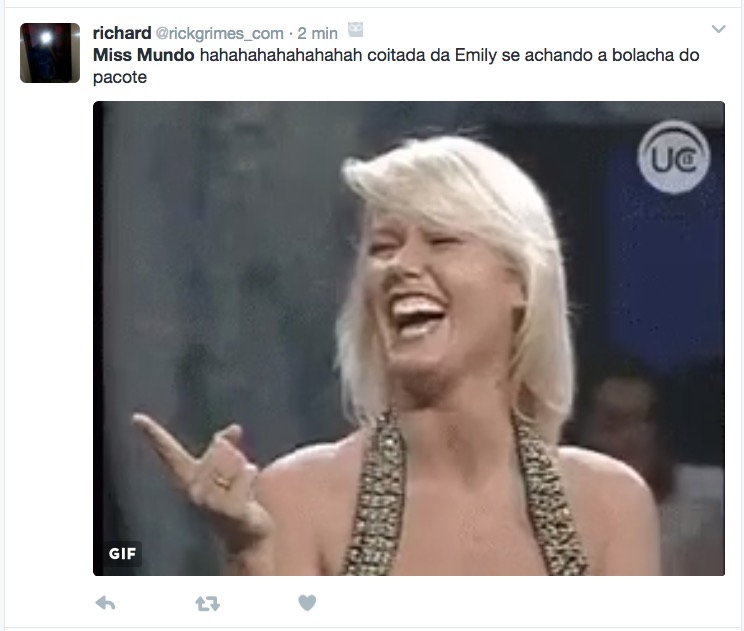Like the tweet with the heart icon
The width and height of the screenshot is (744, 631).
pyautogui.click(x=307, y=603)
